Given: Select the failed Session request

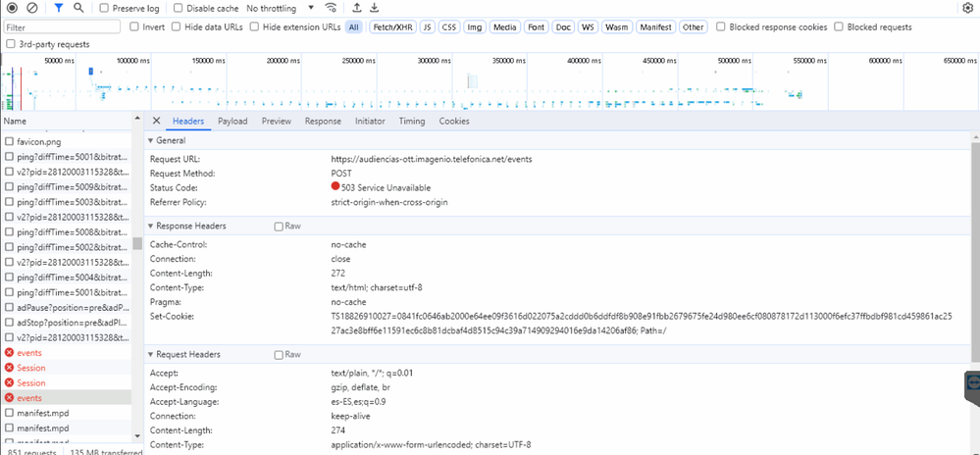Looking at the screenshot, I should click(30, 368).
